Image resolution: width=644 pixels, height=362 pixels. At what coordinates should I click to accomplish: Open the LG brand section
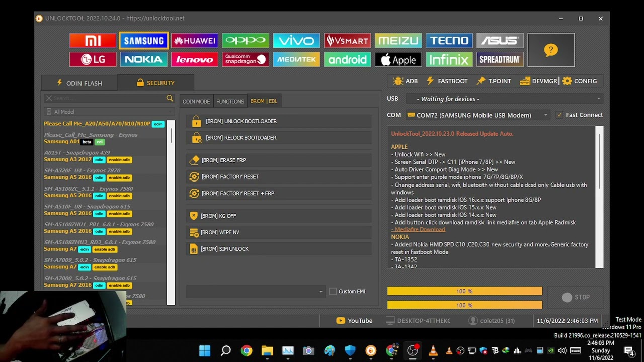point(93,59)
